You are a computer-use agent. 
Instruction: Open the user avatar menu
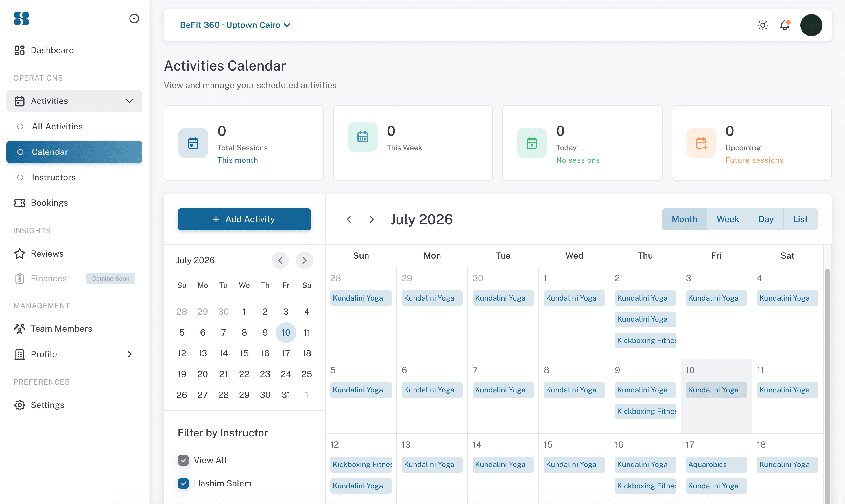(811, 25)
